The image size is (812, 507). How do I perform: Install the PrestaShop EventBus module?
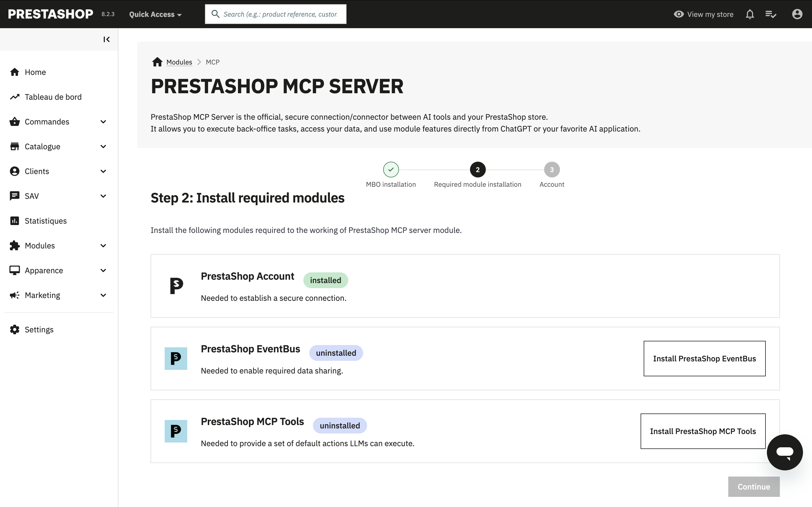704,359
